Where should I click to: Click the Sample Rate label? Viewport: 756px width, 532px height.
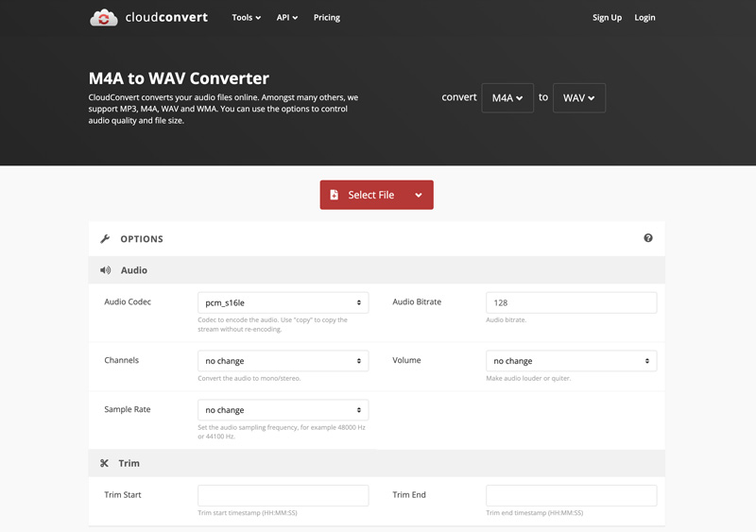tap(128, 409)
